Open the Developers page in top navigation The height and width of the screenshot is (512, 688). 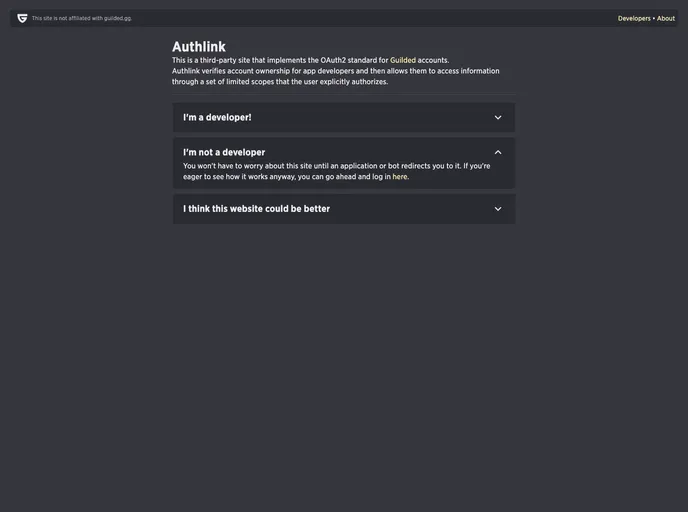coord(634,18)
